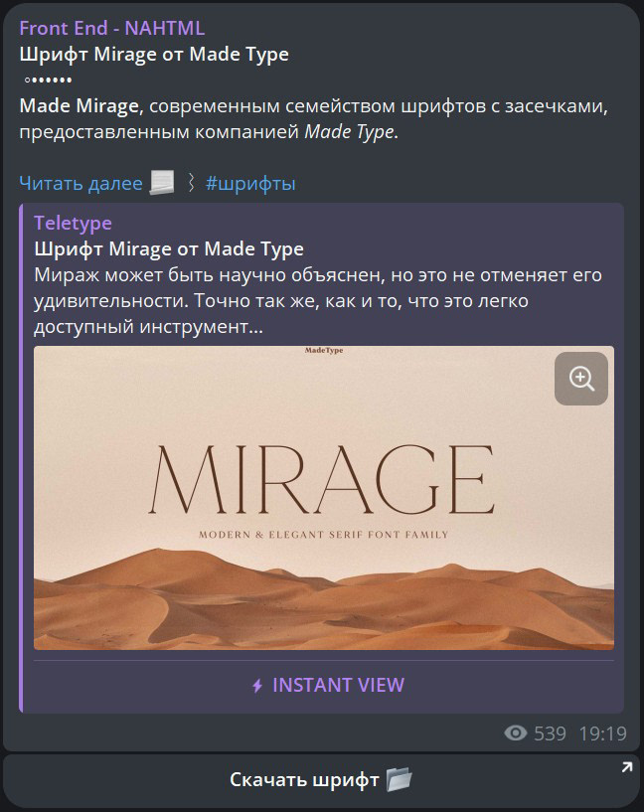This screenshot has width=644, height=812.
Task: Select the #шрифты hashtag
Action: (250, 183)
